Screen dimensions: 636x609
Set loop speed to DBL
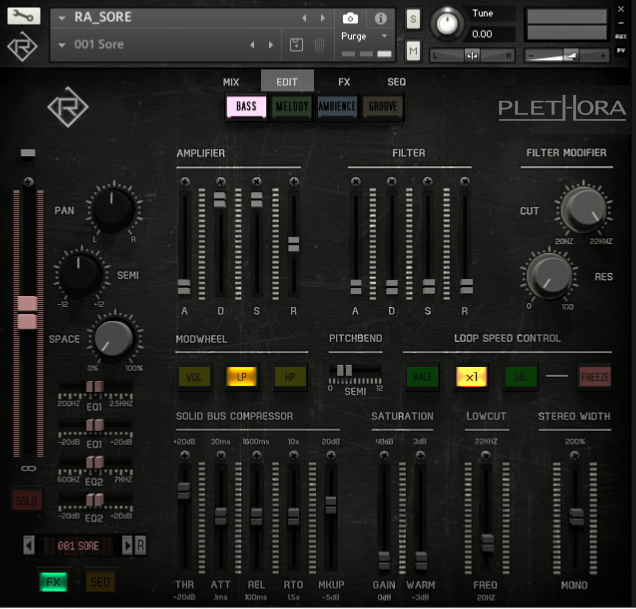pos(521,377)
